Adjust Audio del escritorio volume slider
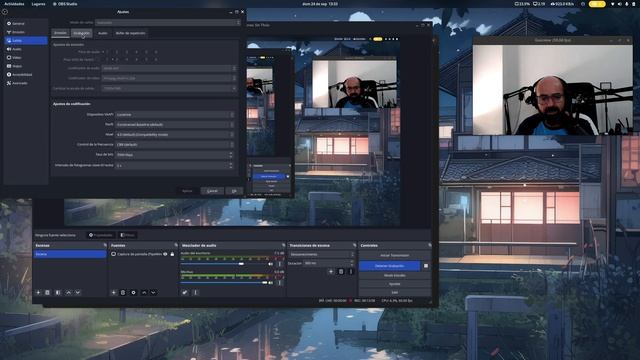This screenshot has width=640, height=360. coord(223,264)
